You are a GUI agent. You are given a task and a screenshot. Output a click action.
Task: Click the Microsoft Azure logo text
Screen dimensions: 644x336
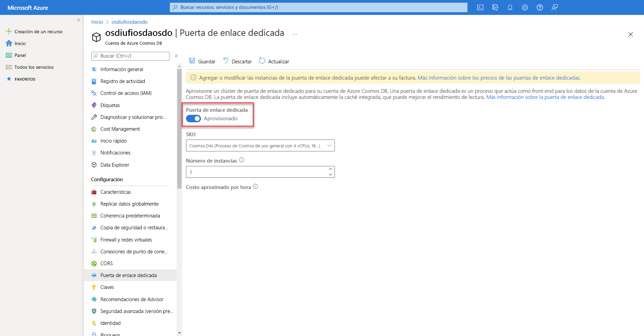(28, 8)
